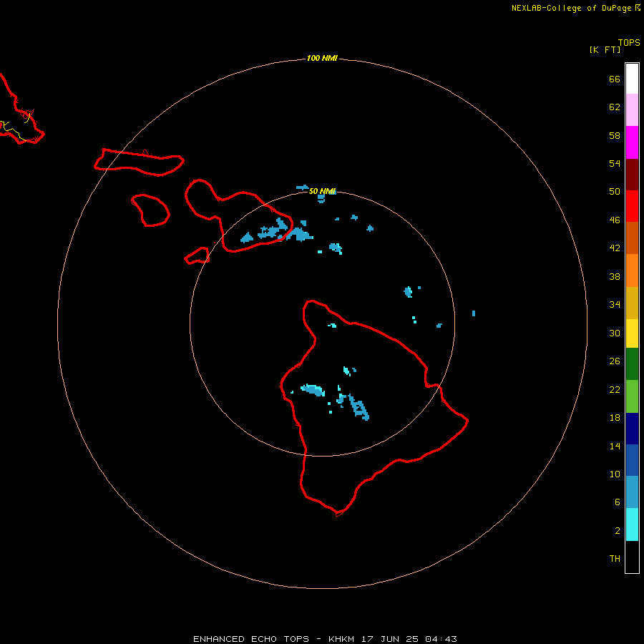Click the TOPS legend title
Image resolution: width=644 pixels, height=644 pixels.
coord(629,43)
